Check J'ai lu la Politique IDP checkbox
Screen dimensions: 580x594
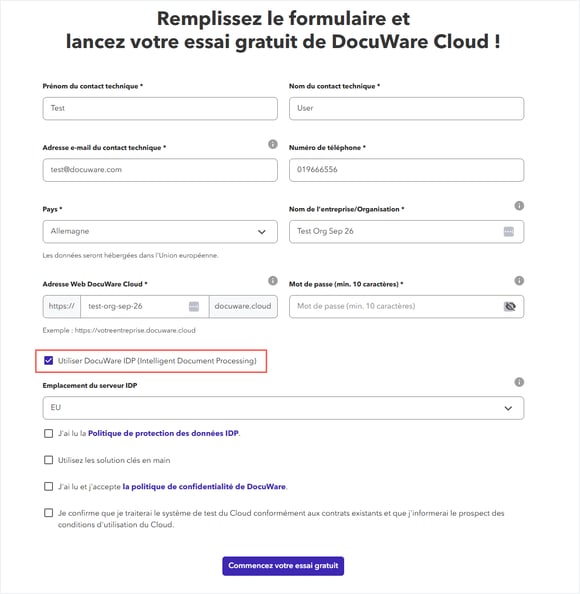coord(48,433)
